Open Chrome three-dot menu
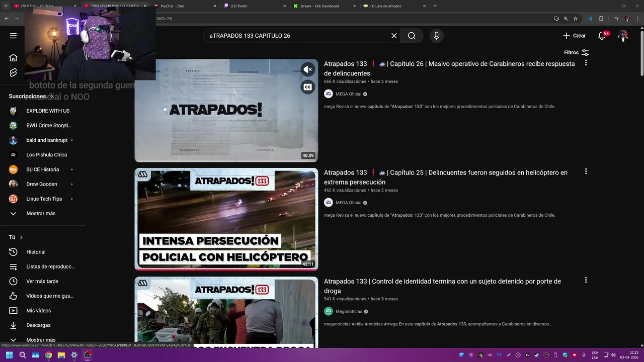Image resolution: width=644 pixels, height=362 pixels. coord(637,19)
